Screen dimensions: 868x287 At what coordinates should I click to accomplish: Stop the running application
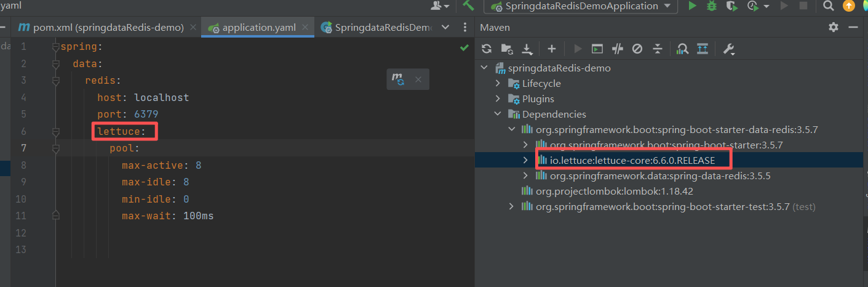pyautogui.click(x=803, y=6)
